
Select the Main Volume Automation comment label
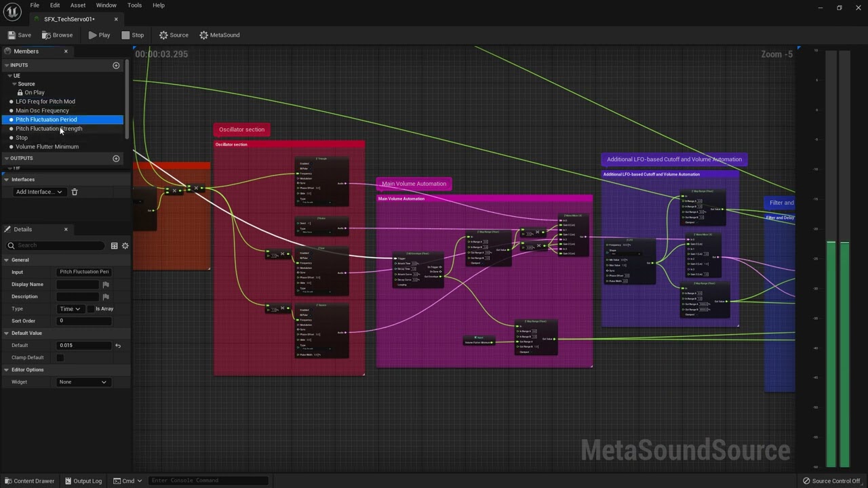tap(414, 184)
